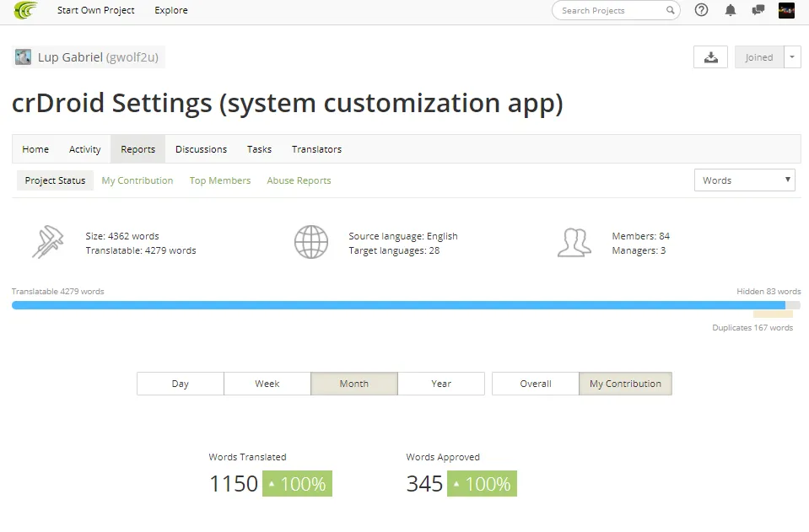Open the help question mark icon
809x532 pixels.
click(701, 10)
